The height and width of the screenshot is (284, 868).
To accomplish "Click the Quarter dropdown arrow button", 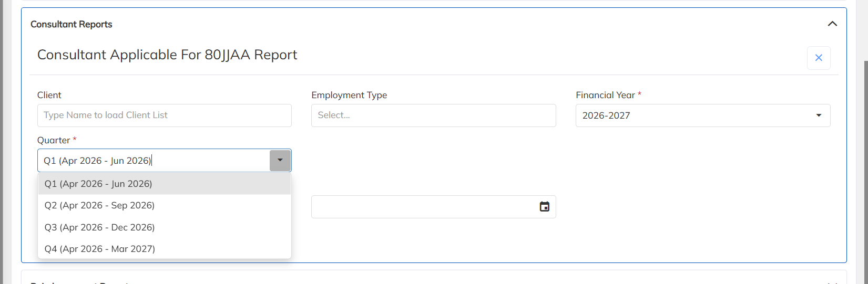I will (280, 161).
